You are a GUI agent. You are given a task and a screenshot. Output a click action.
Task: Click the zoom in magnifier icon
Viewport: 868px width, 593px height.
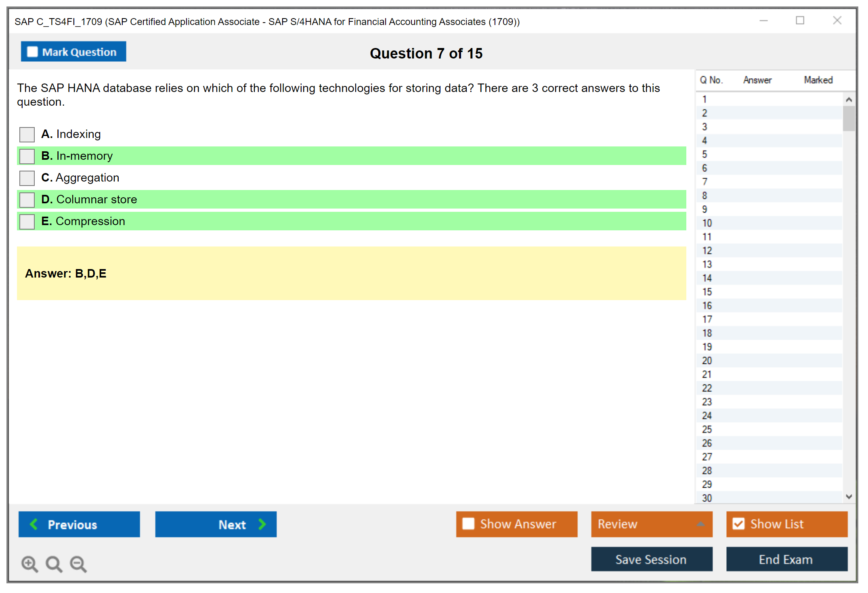pyautogui.click(x=29, y=564)
